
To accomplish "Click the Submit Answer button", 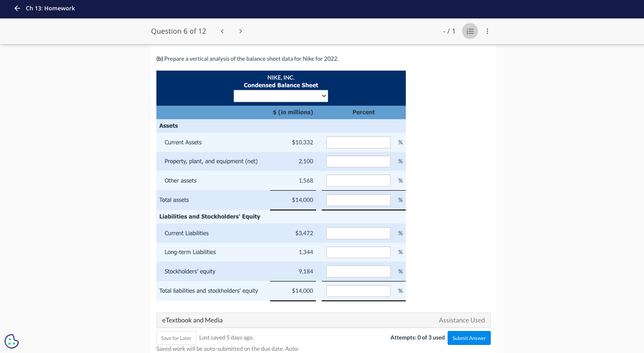I will 469,338.
